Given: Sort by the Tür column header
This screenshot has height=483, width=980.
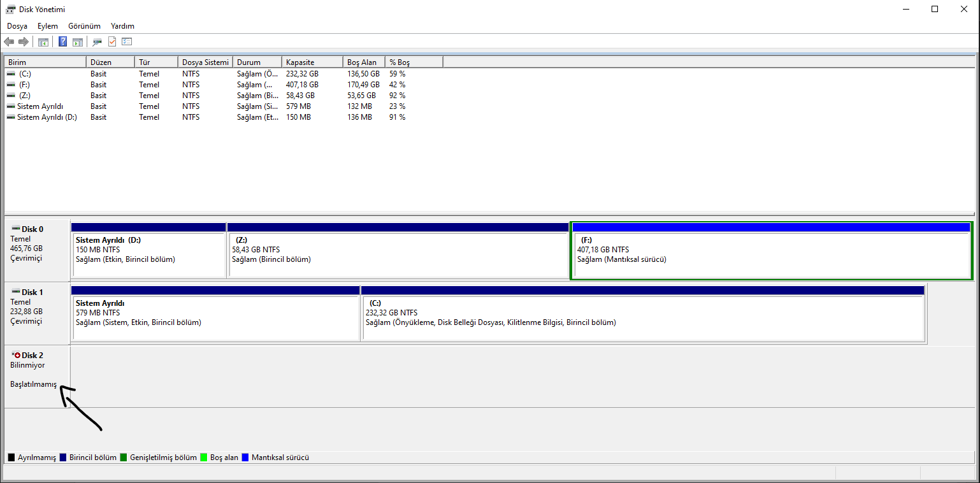Looking at the screenshot, I should coord(156,62).
